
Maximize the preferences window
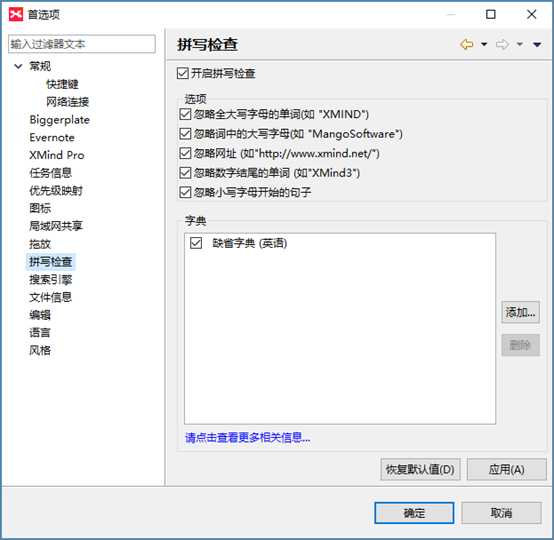point(491,14)
